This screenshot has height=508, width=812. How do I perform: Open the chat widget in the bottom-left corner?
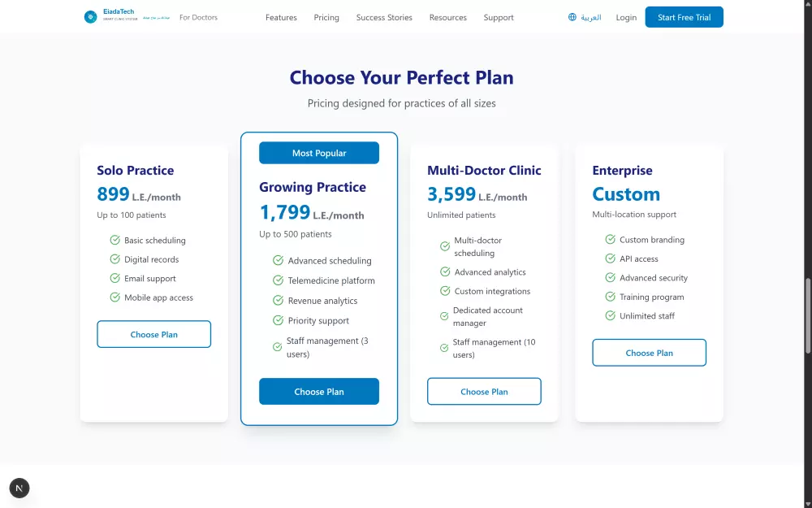tap(19, 488)
